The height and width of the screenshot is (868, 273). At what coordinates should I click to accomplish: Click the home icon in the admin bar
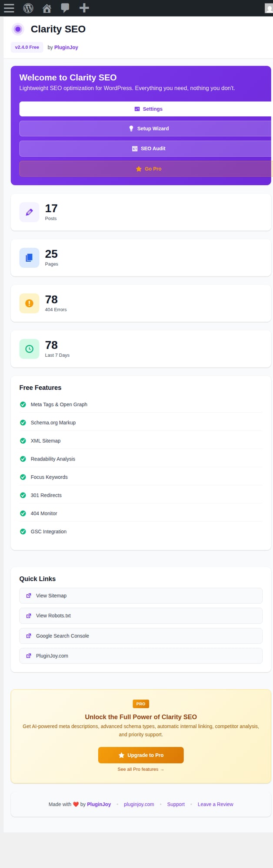47,8
